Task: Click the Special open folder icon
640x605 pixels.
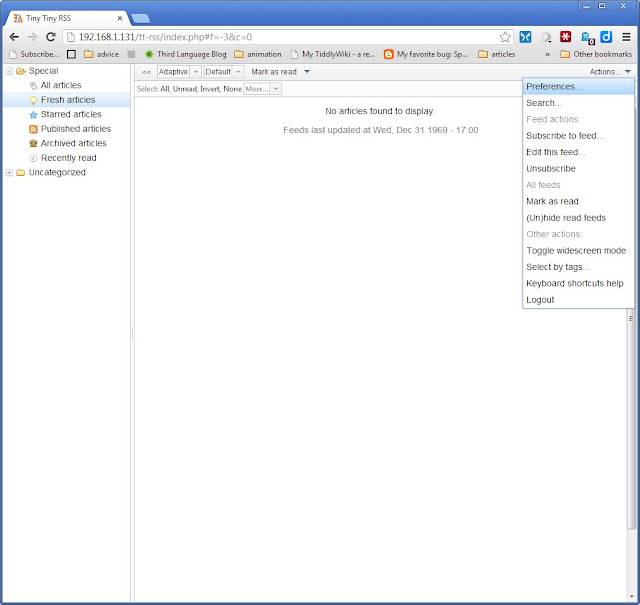Action: (x=21, y=71)
